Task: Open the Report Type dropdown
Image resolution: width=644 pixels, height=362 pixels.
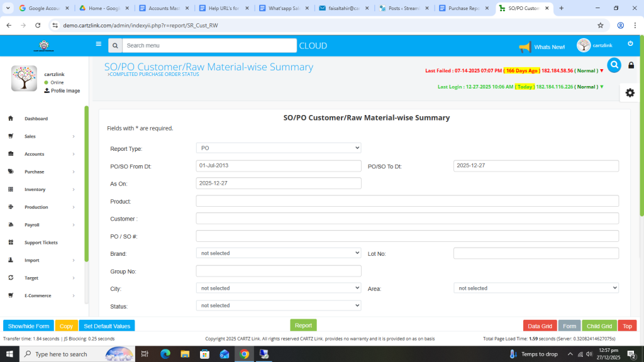Action: pos(279,148)
